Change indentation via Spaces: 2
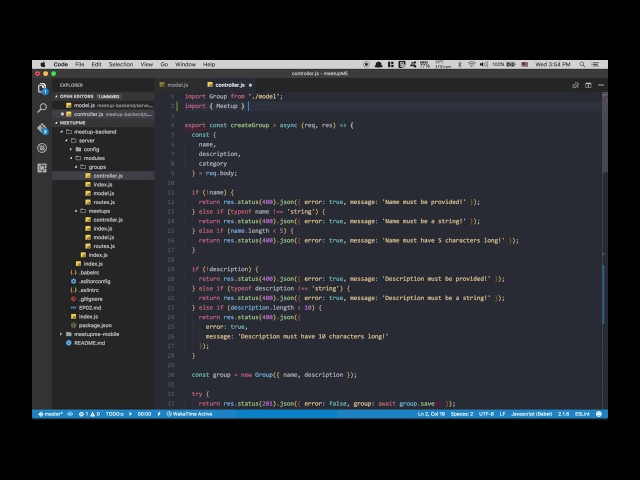Viewport: 640px width, 480px height. point(462,414)
